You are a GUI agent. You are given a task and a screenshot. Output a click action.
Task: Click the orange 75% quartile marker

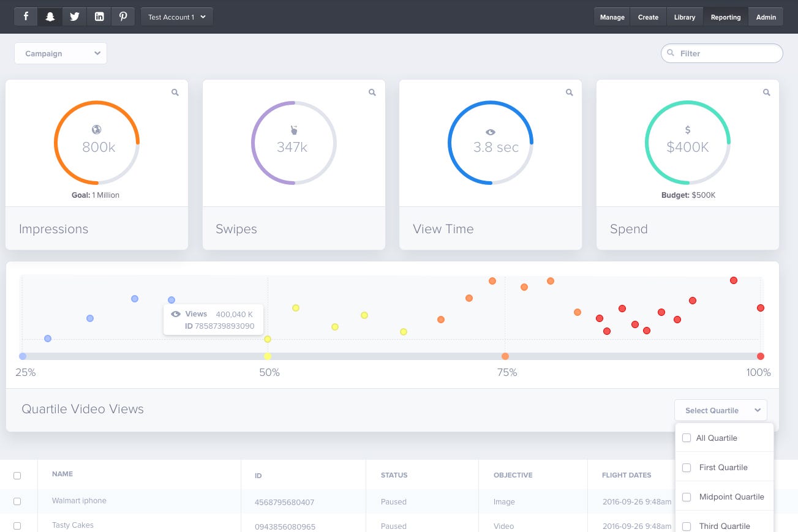coord(505,356)
